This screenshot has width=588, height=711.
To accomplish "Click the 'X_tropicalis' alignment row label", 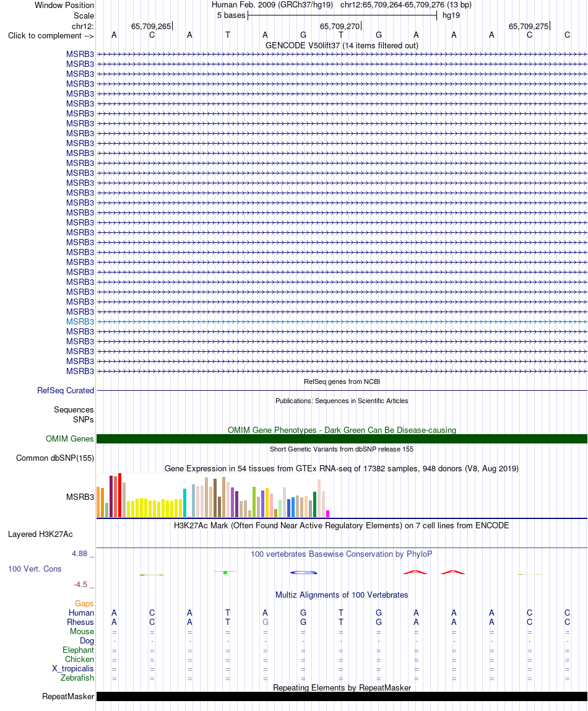I will 73,669.
